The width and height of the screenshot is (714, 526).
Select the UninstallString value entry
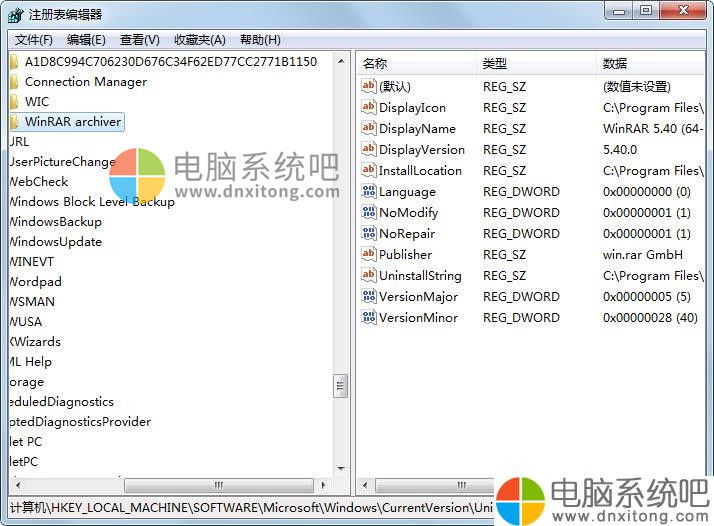(420, 275)
